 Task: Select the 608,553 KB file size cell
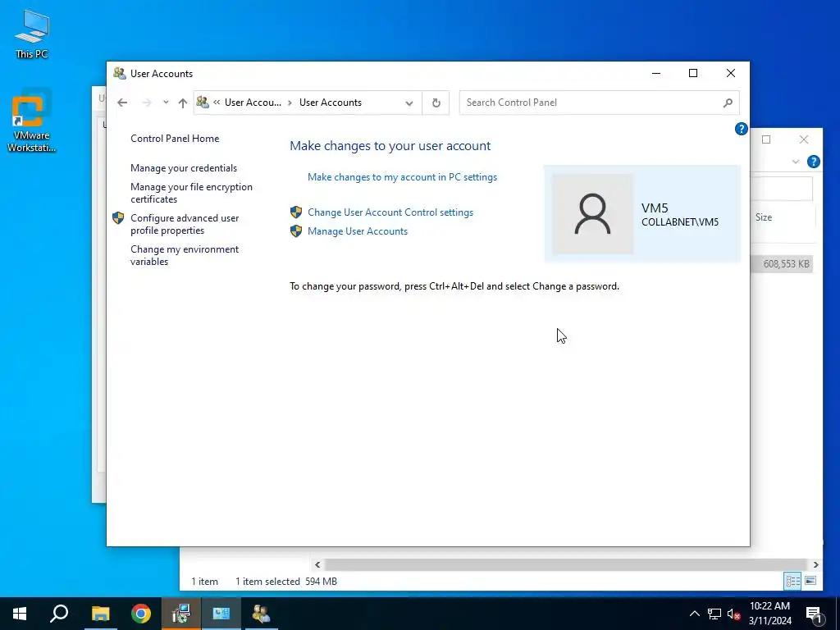[786, 263]
